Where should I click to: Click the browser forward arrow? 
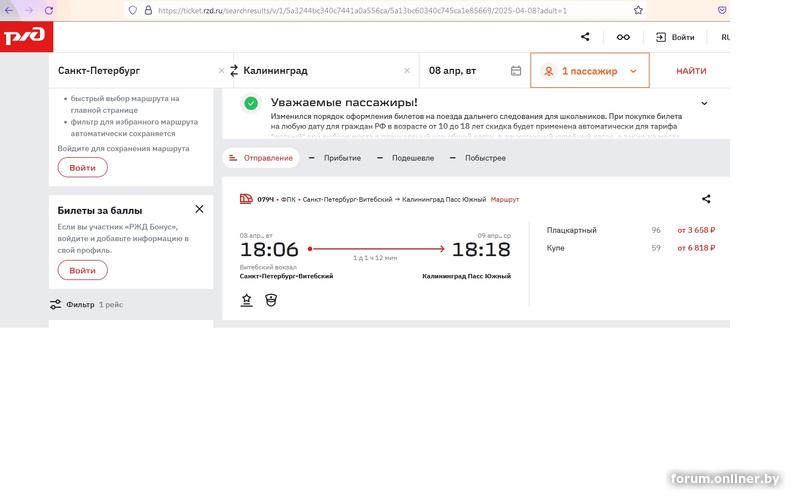click(29, 10)
